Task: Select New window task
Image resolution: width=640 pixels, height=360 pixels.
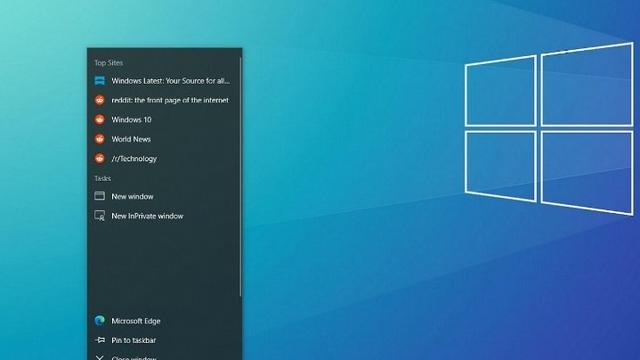Action: [164, 196]
